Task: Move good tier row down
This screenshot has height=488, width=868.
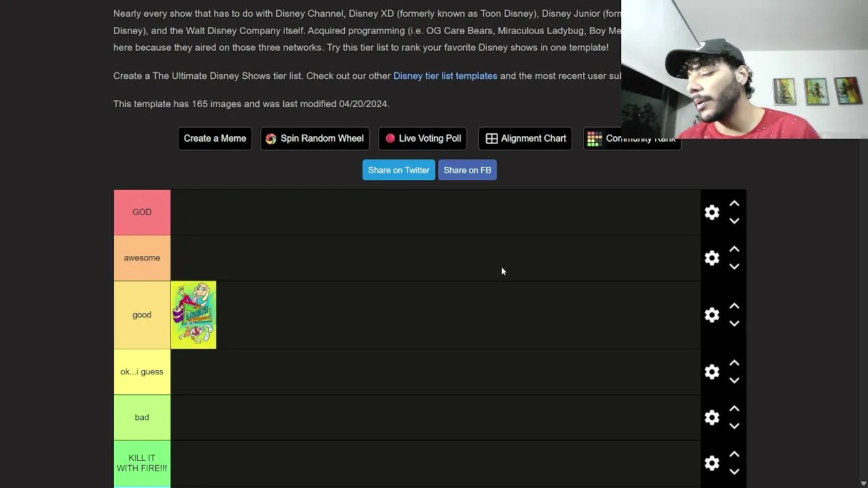Action: point(734,324)
